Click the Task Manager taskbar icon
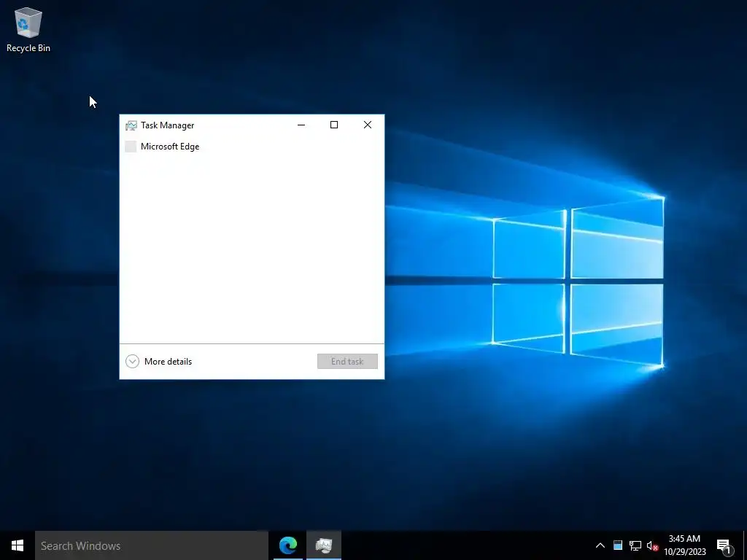This screenshot has width=747, height=560. click(324, 545)
